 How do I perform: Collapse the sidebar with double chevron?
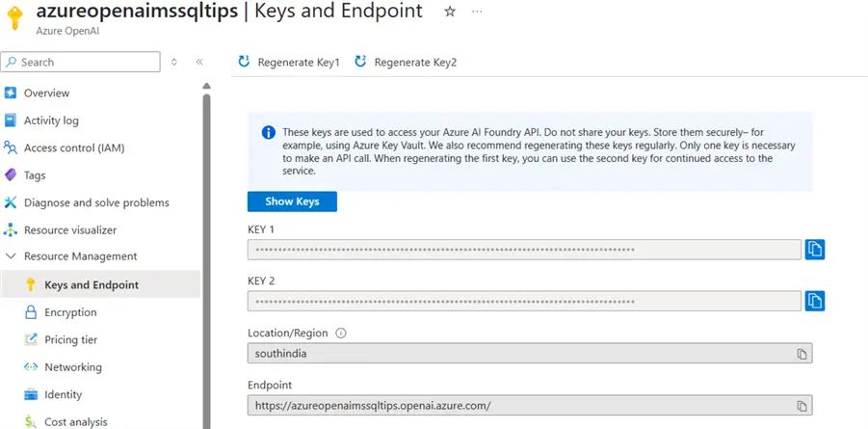point(199,62)
